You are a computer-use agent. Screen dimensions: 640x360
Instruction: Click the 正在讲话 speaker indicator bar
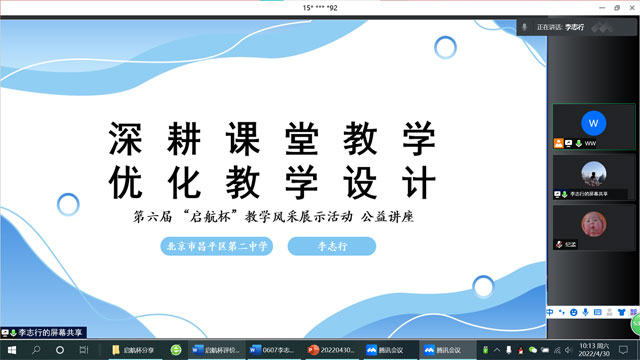click(576, 27)
